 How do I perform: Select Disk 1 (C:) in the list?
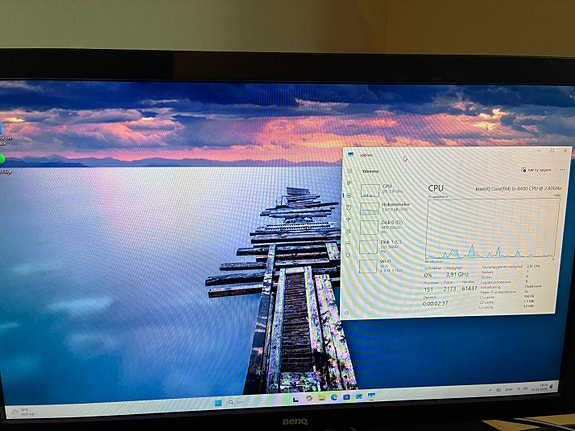pos(381,246)
